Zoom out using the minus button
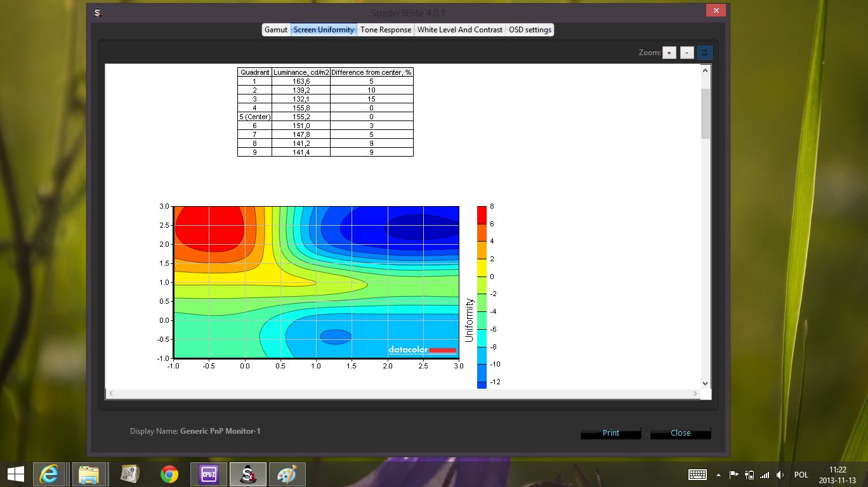868x487 pixels. pyautogui.click(x=687, y=53)
